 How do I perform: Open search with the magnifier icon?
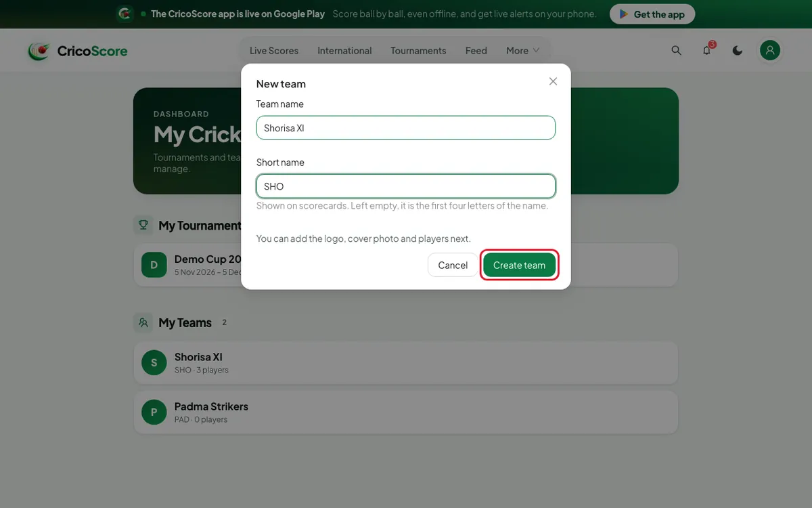coord(677,50)
